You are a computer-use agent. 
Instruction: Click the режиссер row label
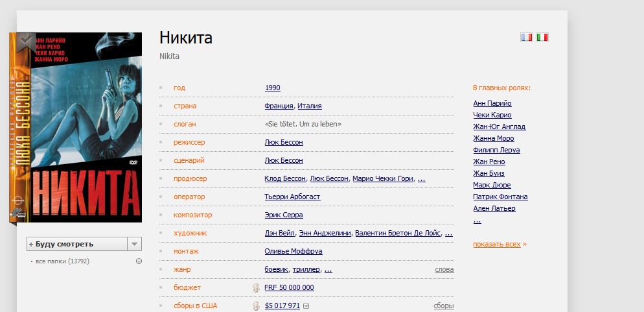(x=189, y=142)
